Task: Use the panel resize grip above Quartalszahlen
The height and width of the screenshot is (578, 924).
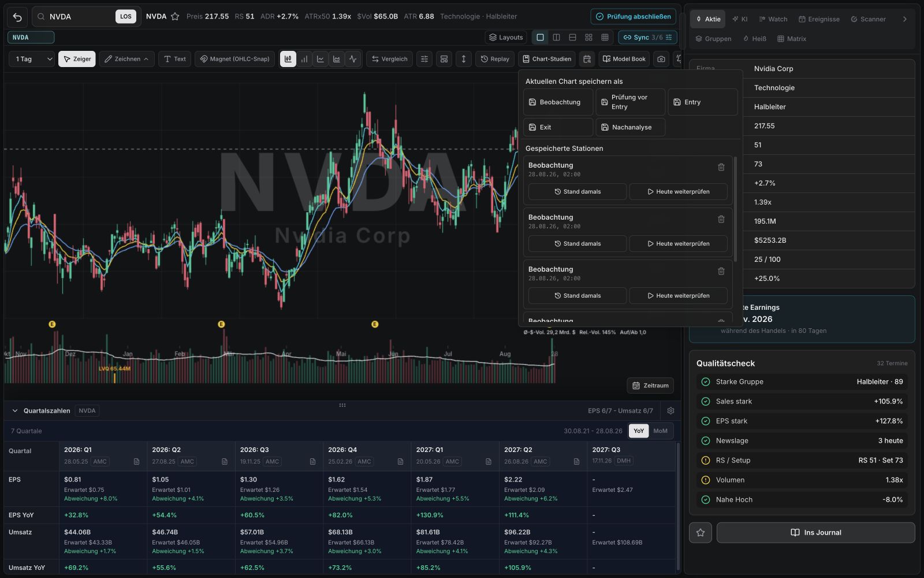Action: (x=342, y=405)
